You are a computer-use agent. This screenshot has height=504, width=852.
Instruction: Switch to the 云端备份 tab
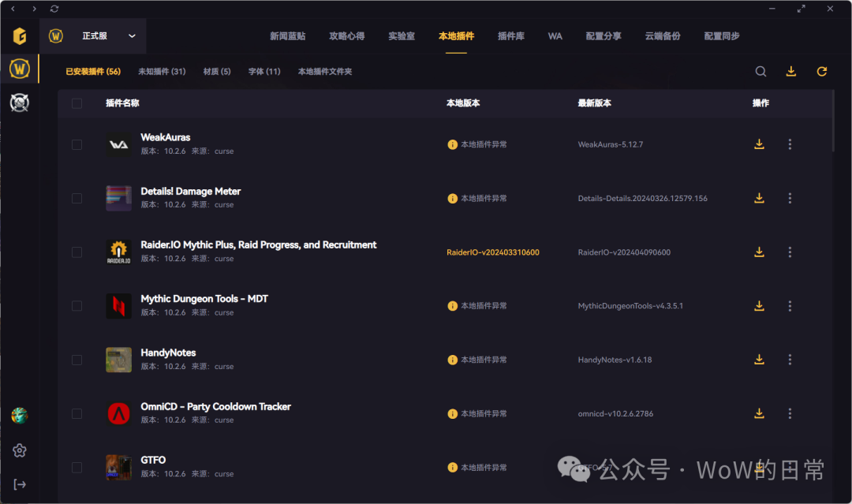[663, 35]
